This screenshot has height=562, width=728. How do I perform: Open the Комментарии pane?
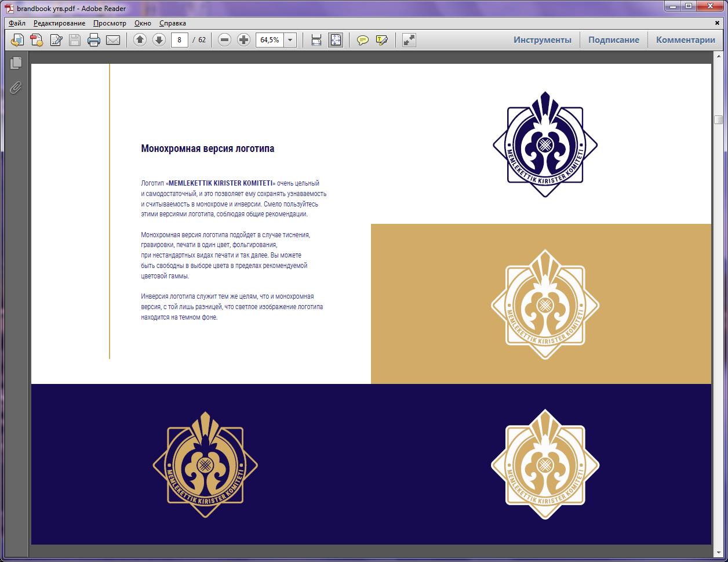[x=686, y=40]
